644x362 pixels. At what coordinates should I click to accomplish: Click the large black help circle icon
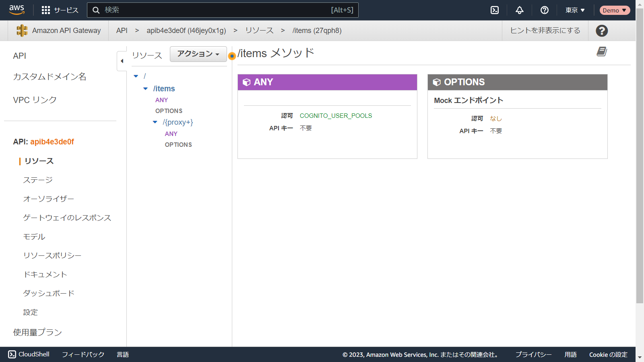coord(602,31)
